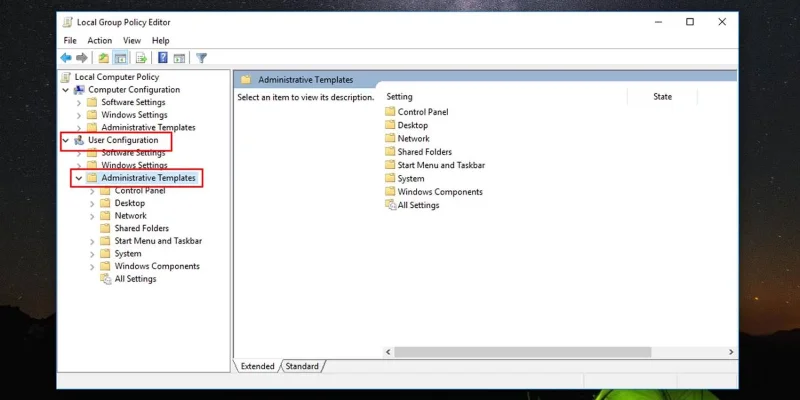Viewport: 800px width, 400px height.
Task: Switch to the Extended tab
Action: coord(257,366)
